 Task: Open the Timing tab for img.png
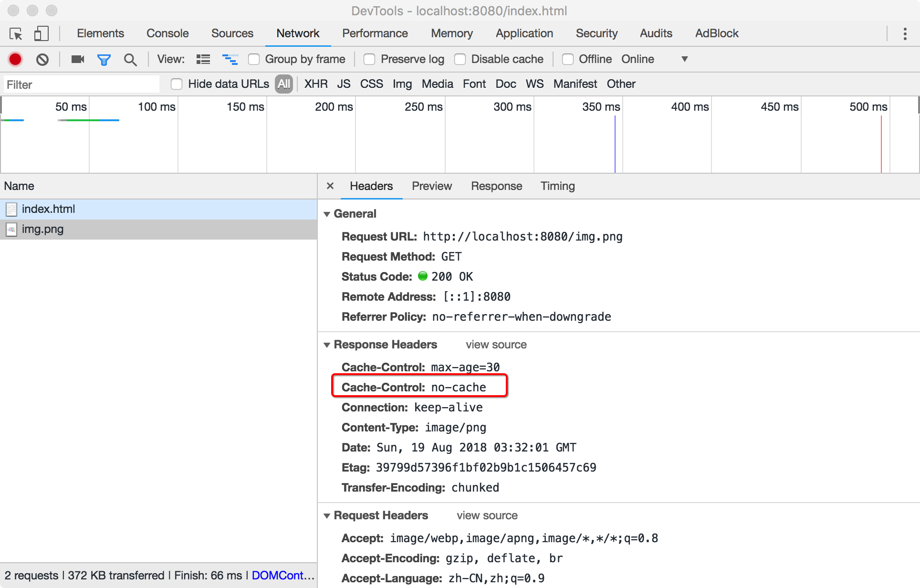click(557, 186)
